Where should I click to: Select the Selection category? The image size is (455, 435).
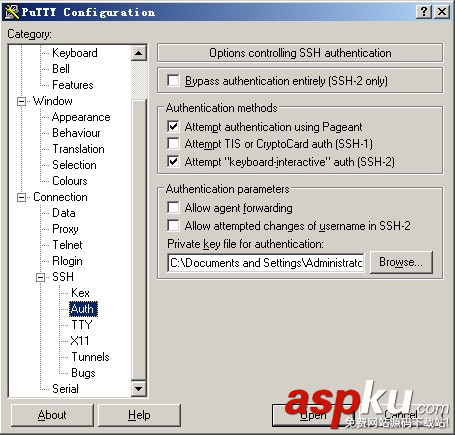click(x=74, y=165)
